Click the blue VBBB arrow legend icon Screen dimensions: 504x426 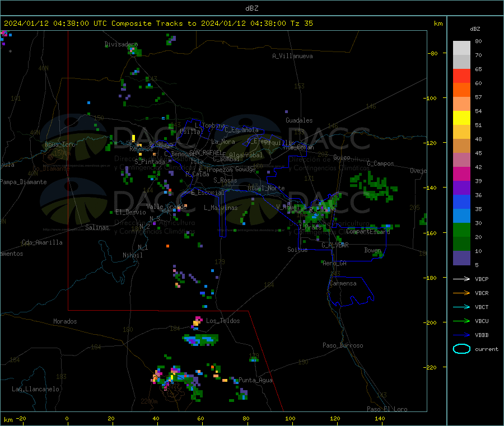[461, 335]
